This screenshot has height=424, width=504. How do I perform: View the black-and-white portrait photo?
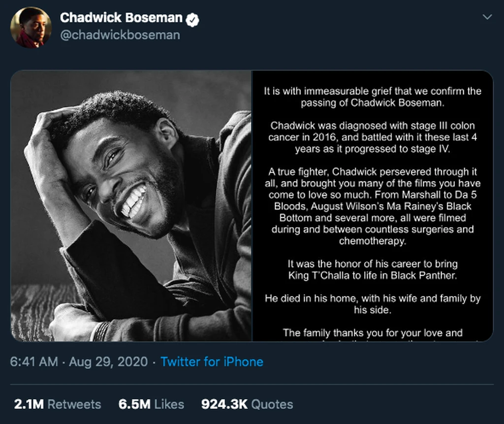[131, 206]
